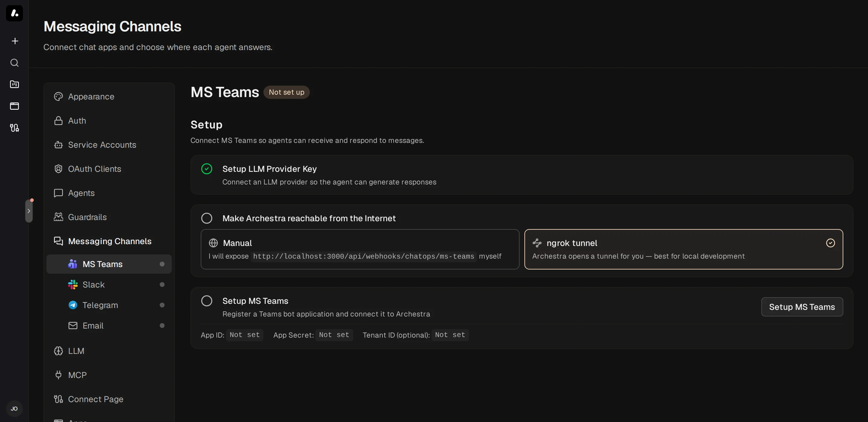Click the Slack logo icon
868x422 pixels.
click(73, 285)
